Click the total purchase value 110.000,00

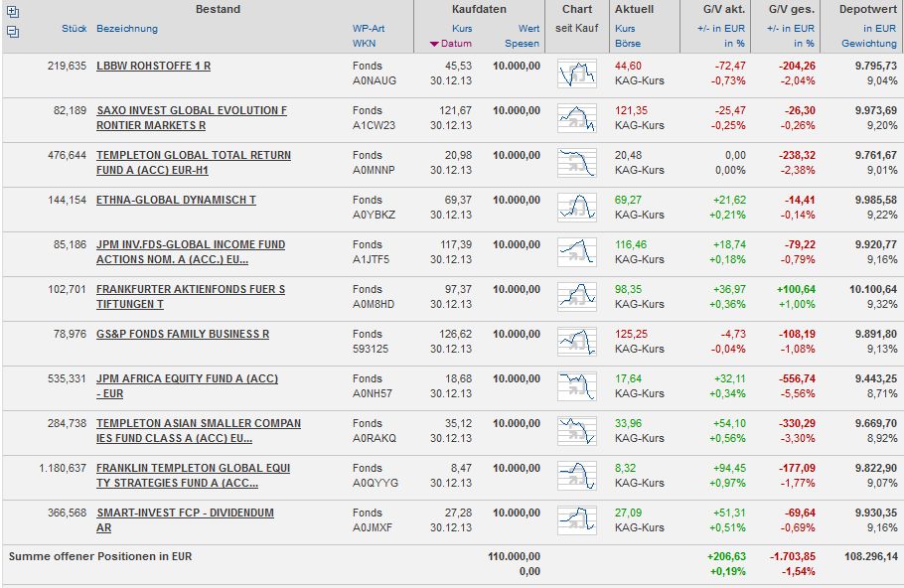click(x=515, y=556)
